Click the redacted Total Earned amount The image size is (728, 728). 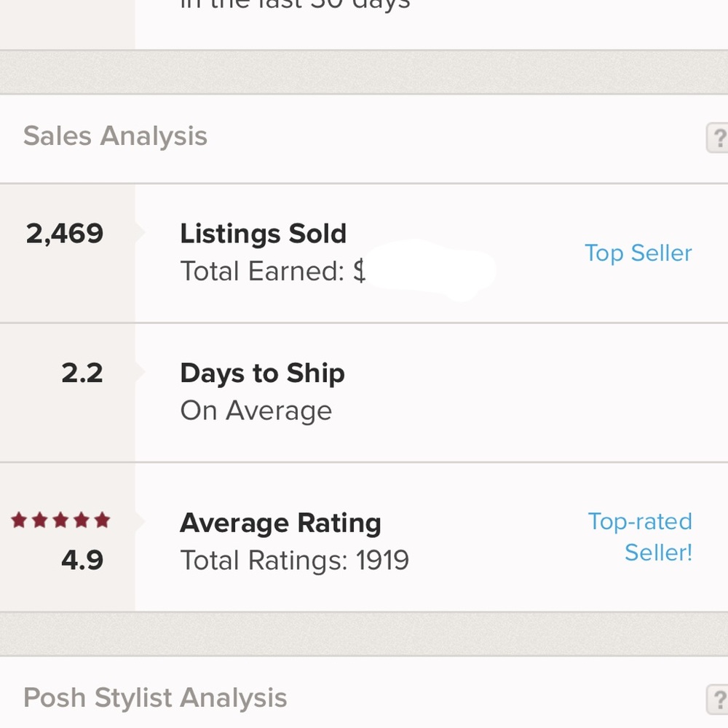coord(430,269)
